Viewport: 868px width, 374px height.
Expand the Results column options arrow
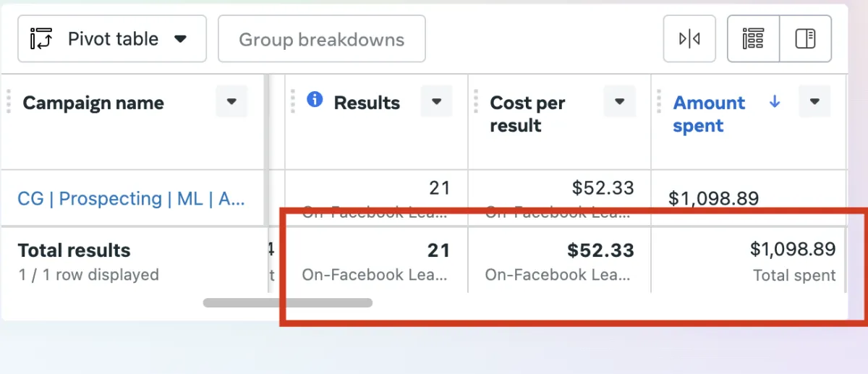[437, 102]
